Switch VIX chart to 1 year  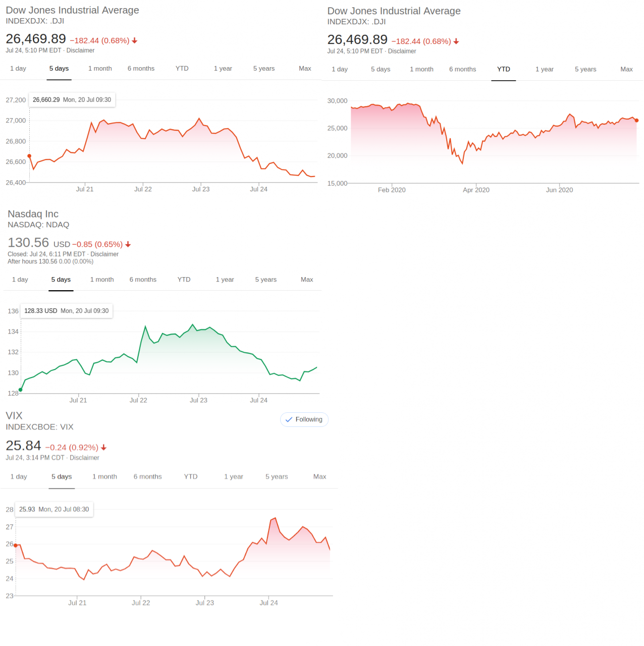coord(233,476)
